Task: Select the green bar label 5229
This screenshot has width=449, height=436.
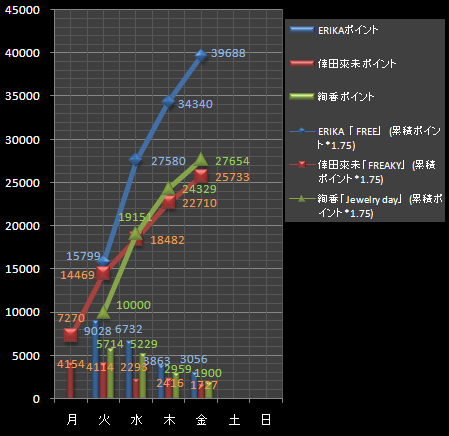Action: click(x=144, y=344)
